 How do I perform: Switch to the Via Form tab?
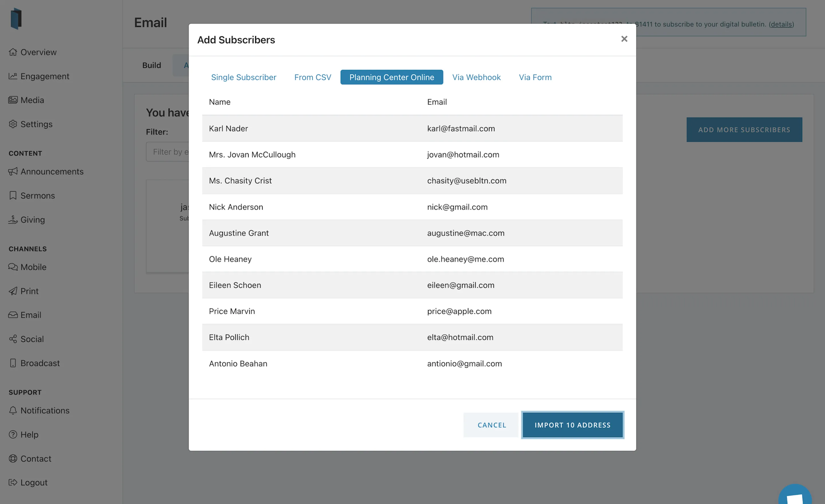535,77
